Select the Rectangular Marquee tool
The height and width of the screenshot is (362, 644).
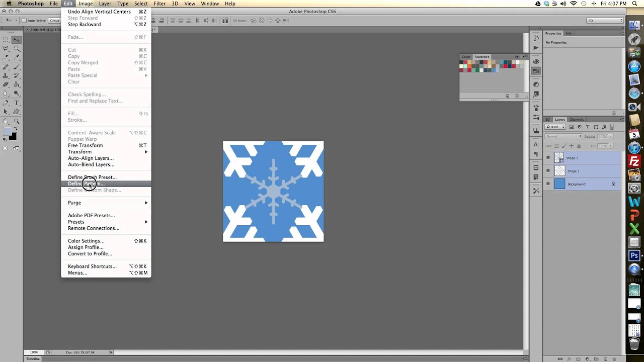tap(6, 39)
